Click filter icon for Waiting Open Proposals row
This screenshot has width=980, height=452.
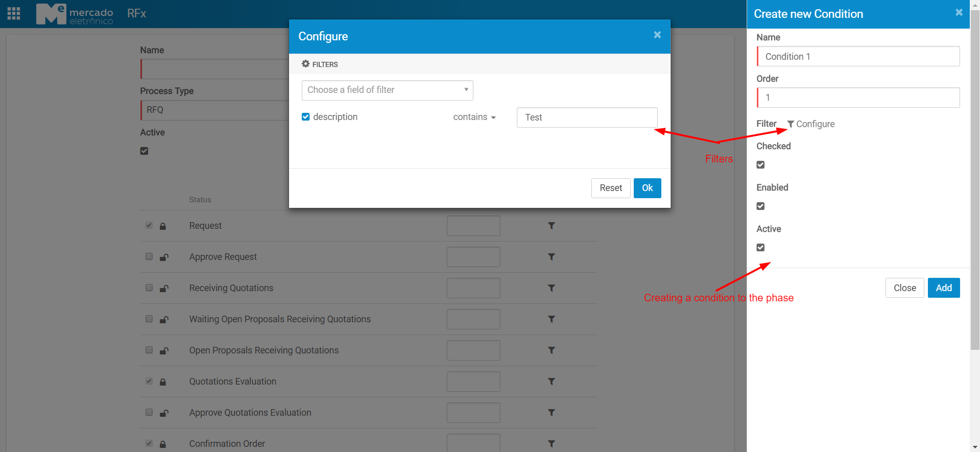click(x=552, y=319)
